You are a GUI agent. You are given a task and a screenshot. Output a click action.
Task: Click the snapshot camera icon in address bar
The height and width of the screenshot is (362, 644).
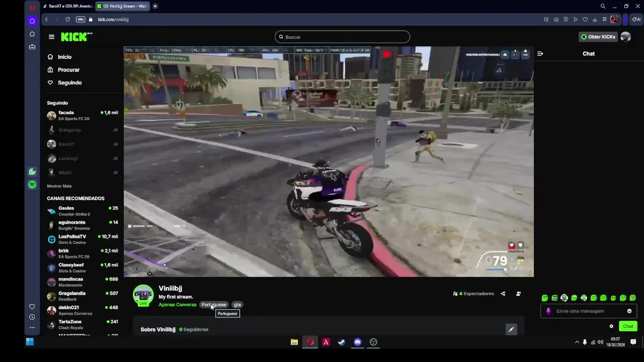click(556, 19)
